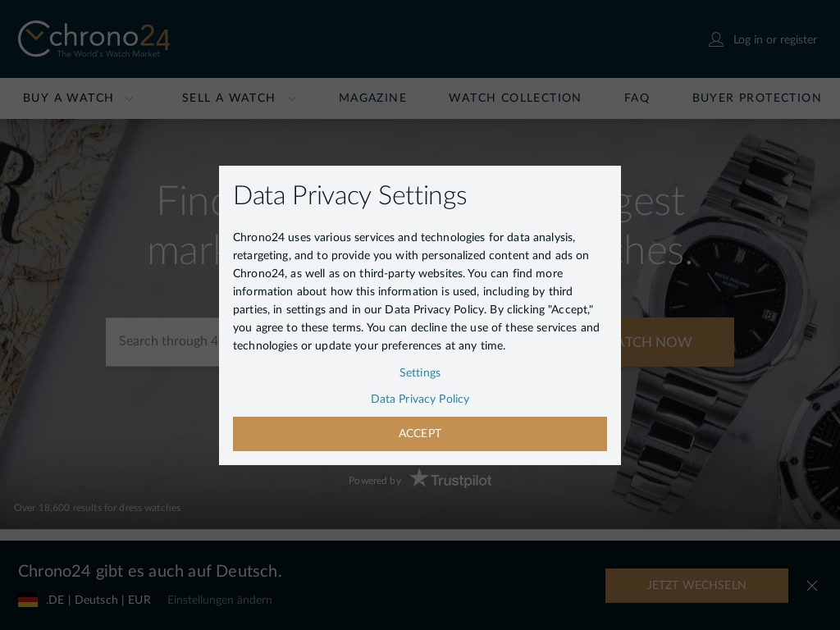The height and width of the screenshot is (630, 840).
Task: Click into the watch search field
Action: point(162,342)
